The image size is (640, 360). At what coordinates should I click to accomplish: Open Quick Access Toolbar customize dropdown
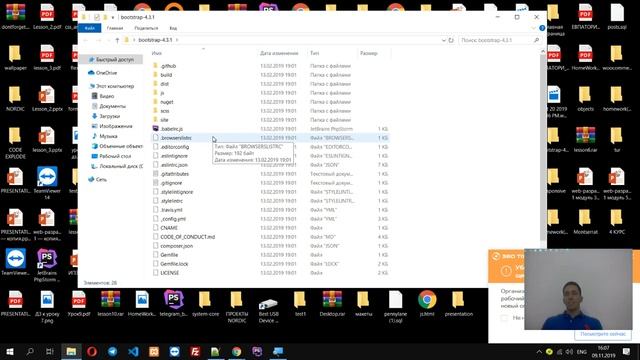pos(113,17)
